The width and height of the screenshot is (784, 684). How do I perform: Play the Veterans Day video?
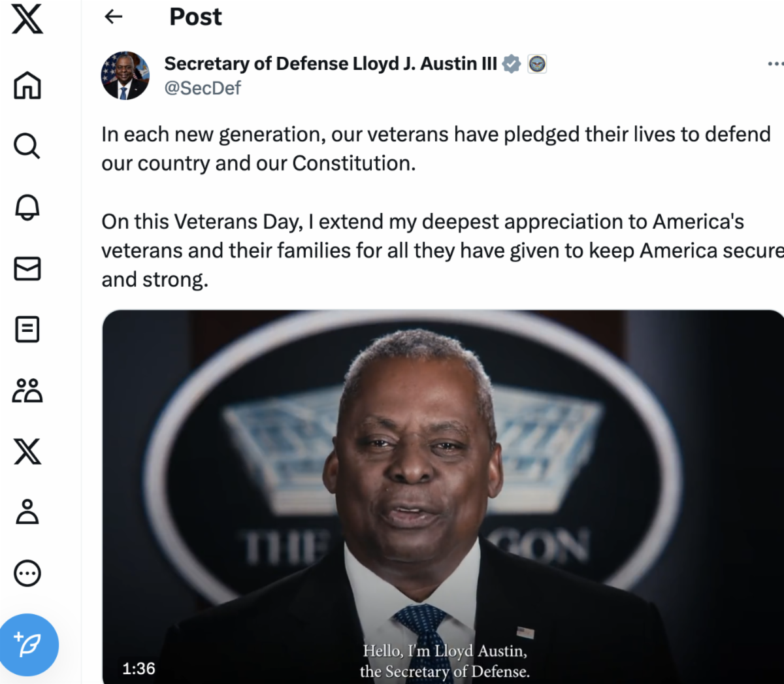(443, 497)
